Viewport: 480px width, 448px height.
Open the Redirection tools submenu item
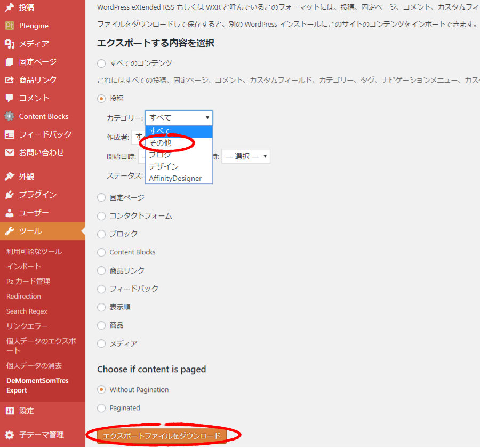[x=23, y=296]
